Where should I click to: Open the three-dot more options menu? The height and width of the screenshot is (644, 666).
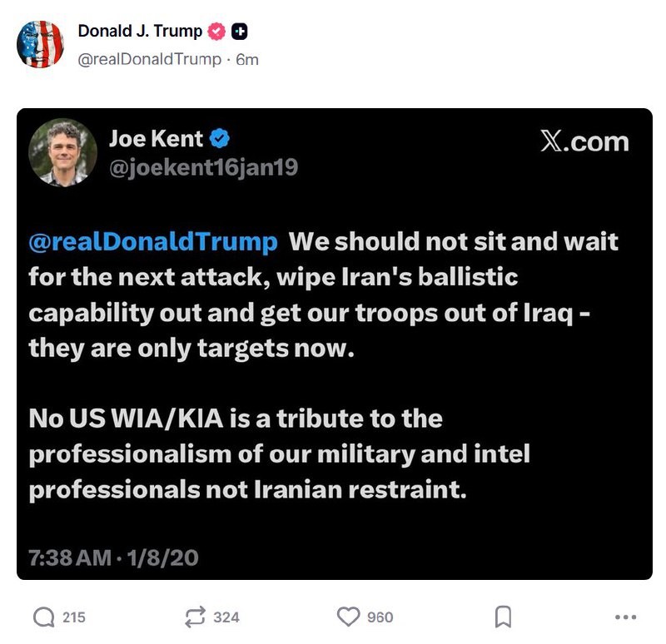pos(624,617)
